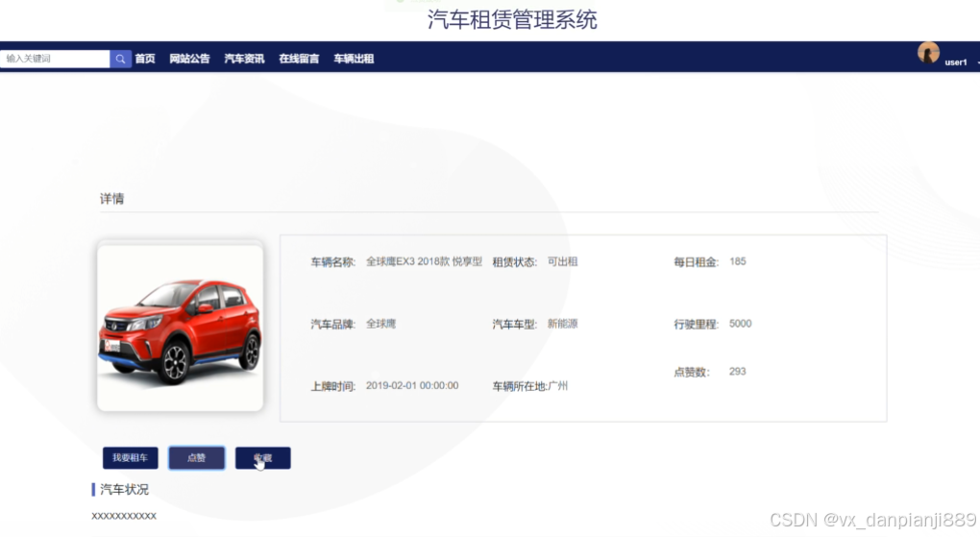Focus the keyword search input field
980x537 pixels.
55,59
